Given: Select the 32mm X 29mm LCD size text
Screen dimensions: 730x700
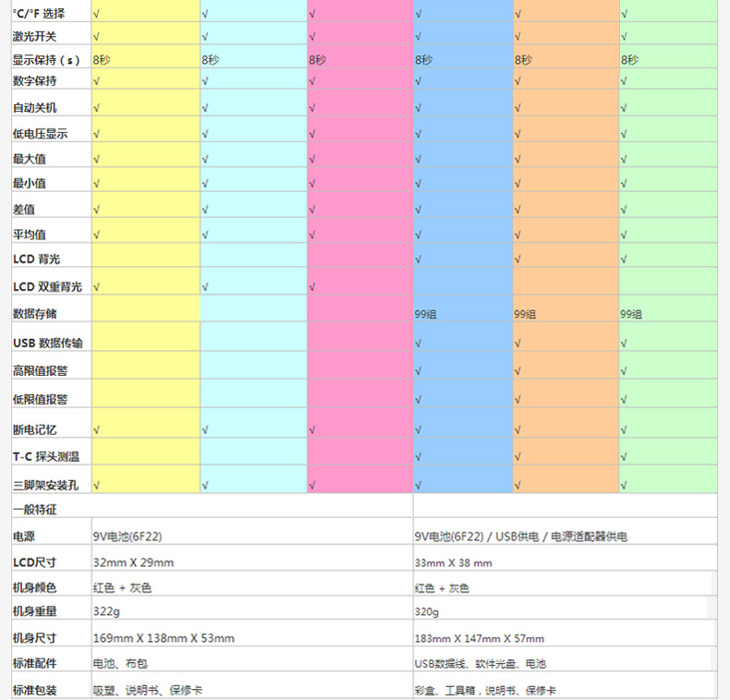Looking at the screenshot, I should pyautogui.click(x=133, y=562).
